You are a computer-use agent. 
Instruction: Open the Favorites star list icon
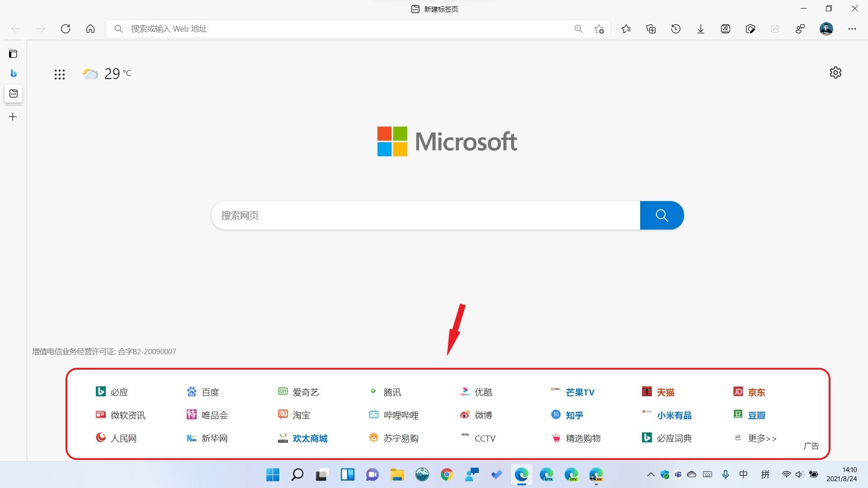(626, 29)
